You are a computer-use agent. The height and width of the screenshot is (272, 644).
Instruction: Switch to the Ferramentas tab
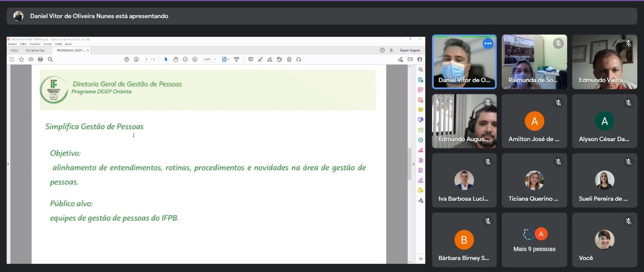click(x=35, y=50)
